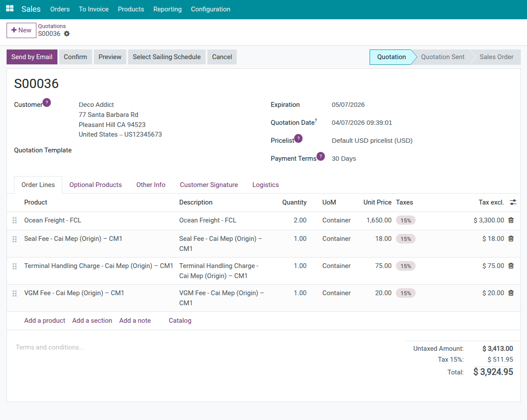Delete the Seal Fee order line
The image size is (527, 420).
point(511,239)
